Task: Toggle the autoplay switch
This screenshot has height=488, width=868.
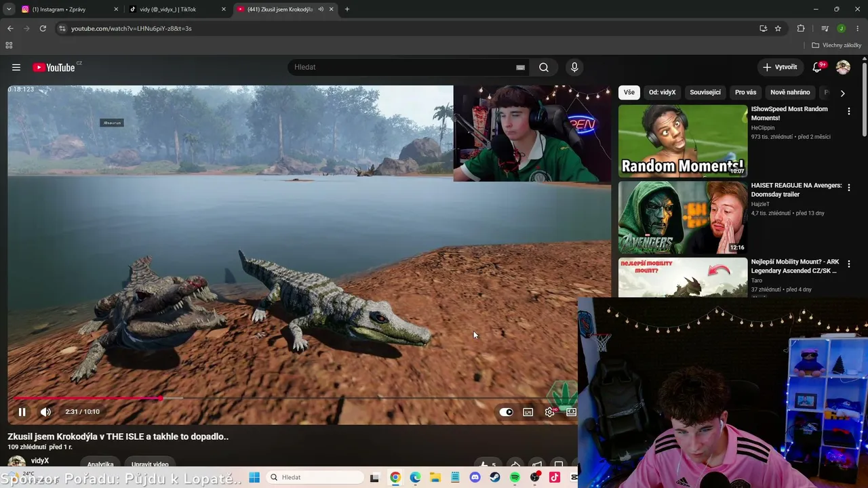Action: pos(507,411)
